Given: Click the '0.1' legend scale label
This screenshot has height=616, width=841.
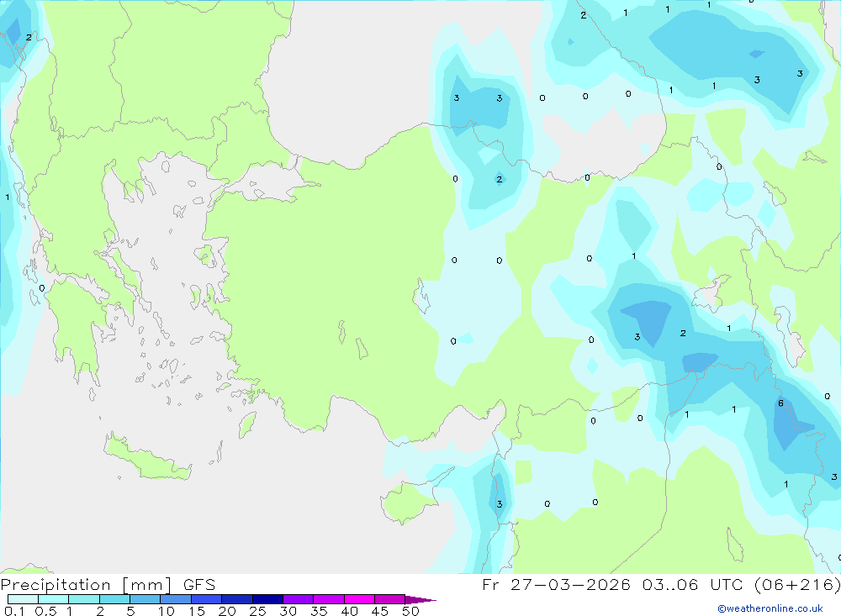Looking at the screenshot, I should coord(14,611).
